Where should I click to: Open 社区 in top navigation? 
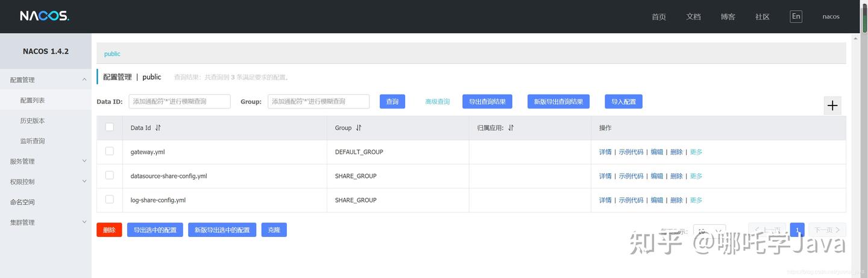(x=763, y=17)
